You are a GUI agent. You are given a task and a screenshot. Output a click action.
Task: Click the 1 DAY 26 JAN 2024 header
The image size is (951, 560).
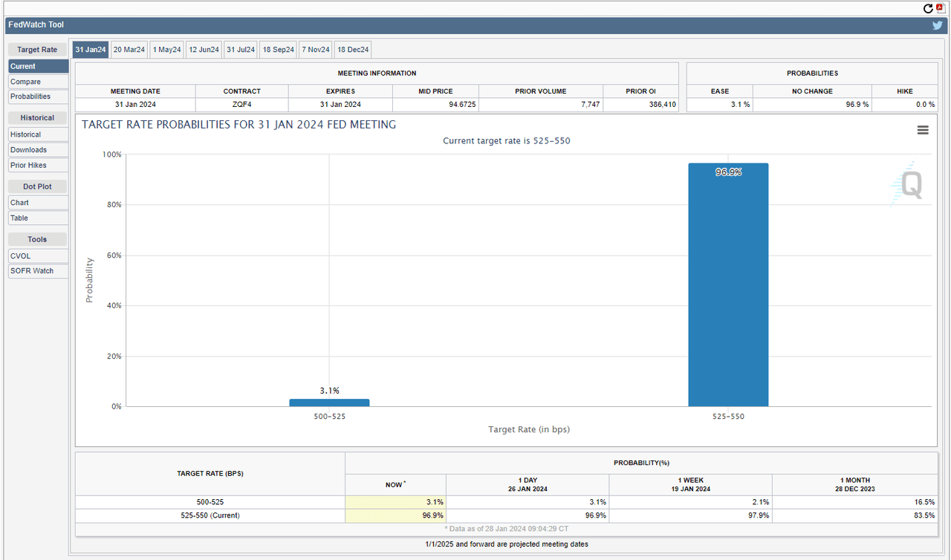[x=528, y=484]
